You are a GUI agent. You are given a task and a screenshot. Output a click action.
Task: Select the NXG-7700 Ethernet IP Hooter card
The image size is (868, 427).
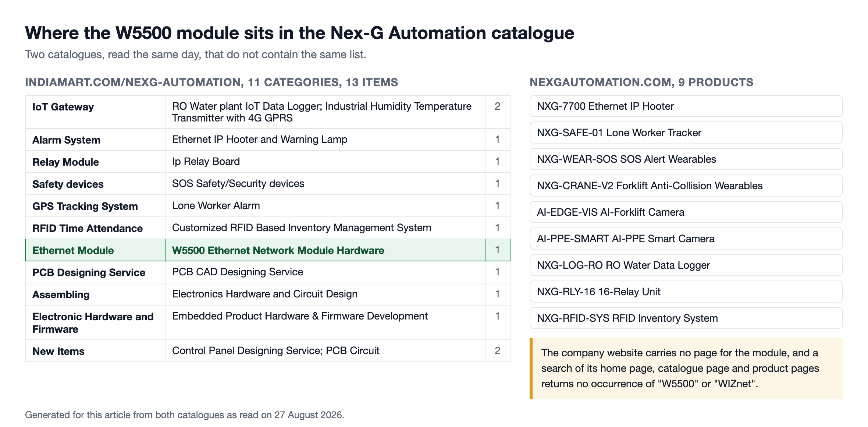686,106
